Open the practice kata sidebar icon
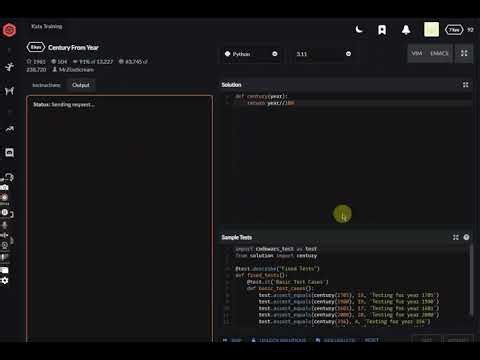The height and width of the screenshot is (360, 480). pos(9,67)
